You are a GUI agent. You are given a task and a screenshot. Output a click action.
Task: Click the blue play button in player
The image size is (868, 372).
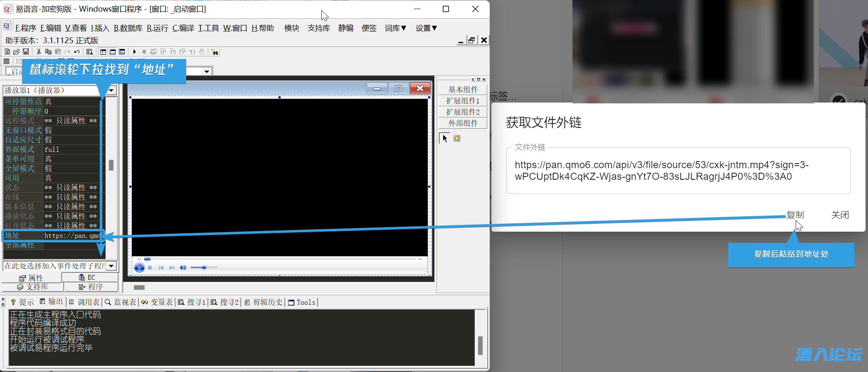tap(139, 268)
